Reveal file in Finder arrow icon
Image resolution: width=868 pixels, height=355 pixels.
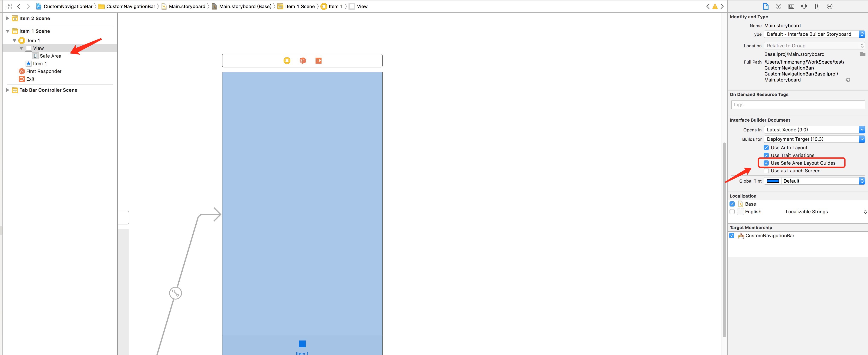click(848, 80)
